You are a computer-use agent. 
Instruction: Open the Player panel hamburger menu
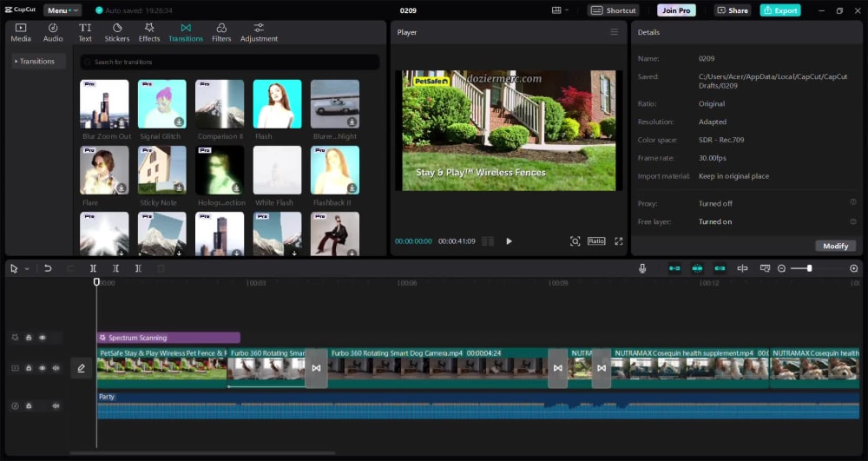[x=614, y=32]
